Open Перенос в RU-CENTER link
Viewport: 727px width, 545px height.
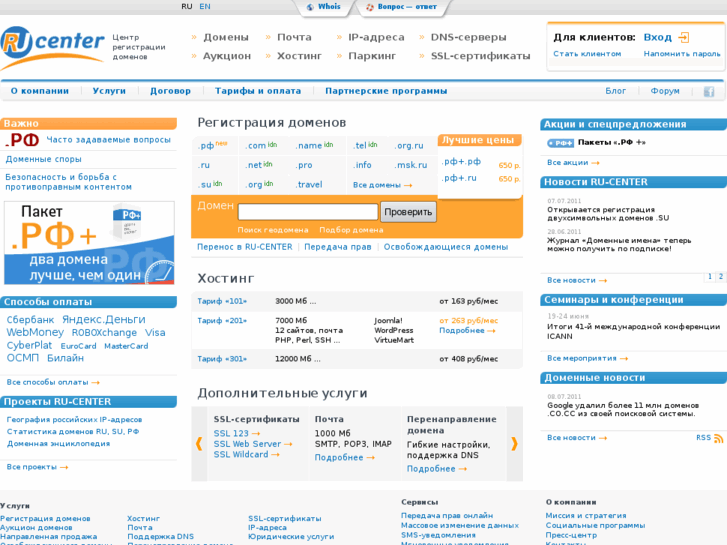coord(245,247)
